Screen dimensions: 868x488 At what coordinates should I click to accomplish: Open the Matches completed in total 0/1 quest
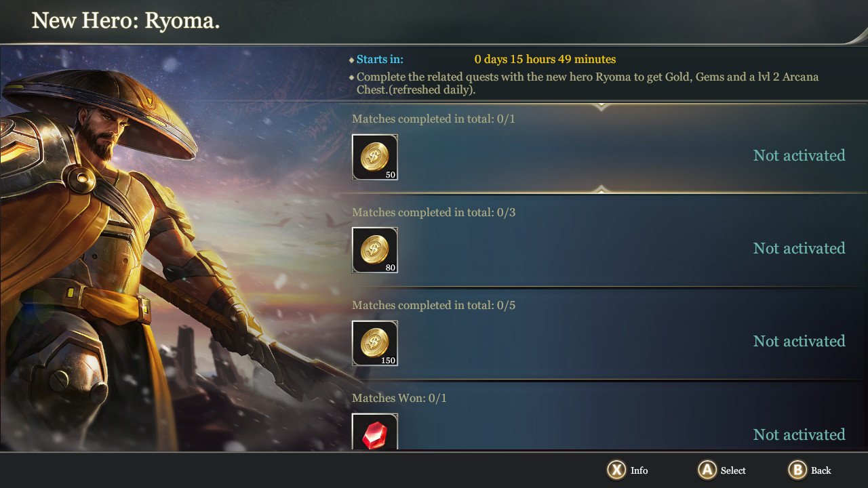604,147
